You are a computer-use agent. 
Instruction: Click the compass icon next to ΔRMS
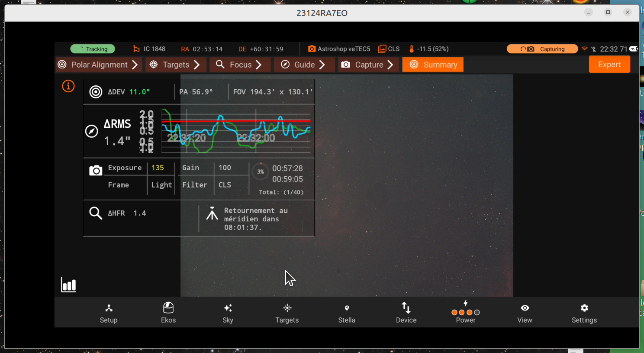click(92, 131)
